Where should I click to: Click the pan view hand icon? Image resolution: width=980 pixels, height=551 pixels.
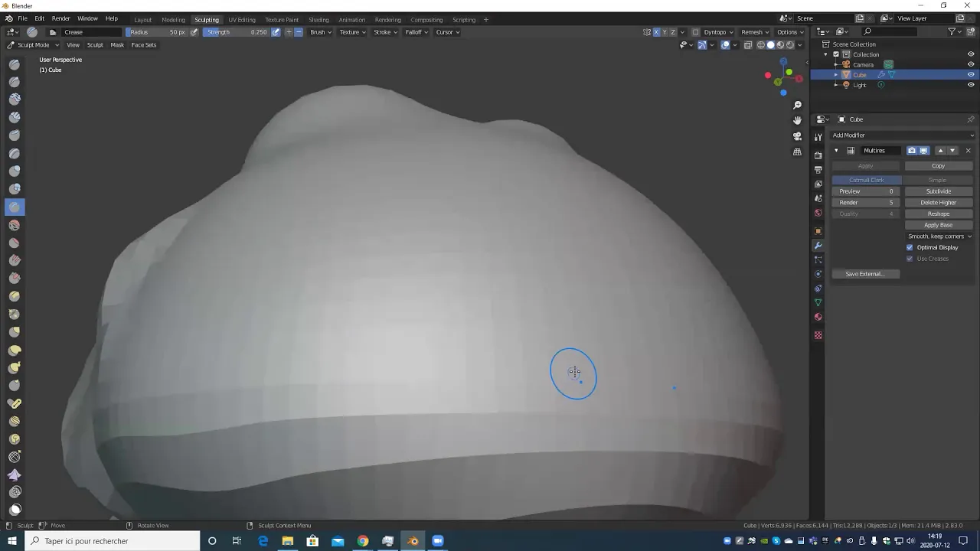[x=797, y=120]
